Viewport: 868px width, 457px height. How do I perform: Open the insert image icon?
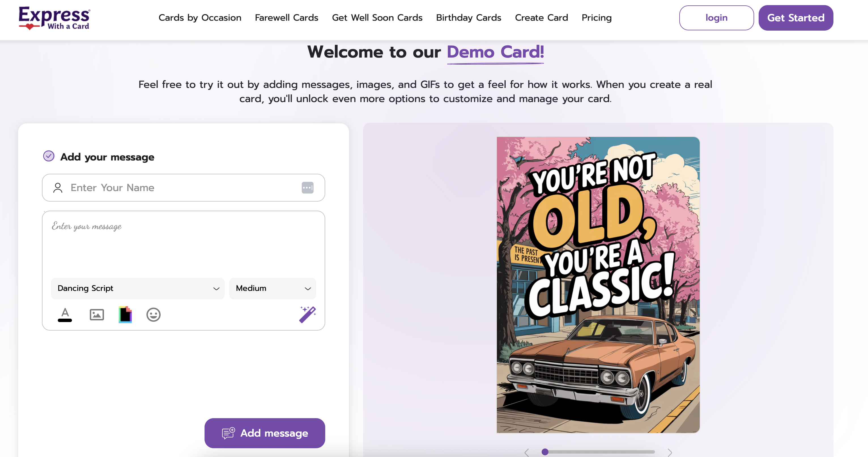97,315
